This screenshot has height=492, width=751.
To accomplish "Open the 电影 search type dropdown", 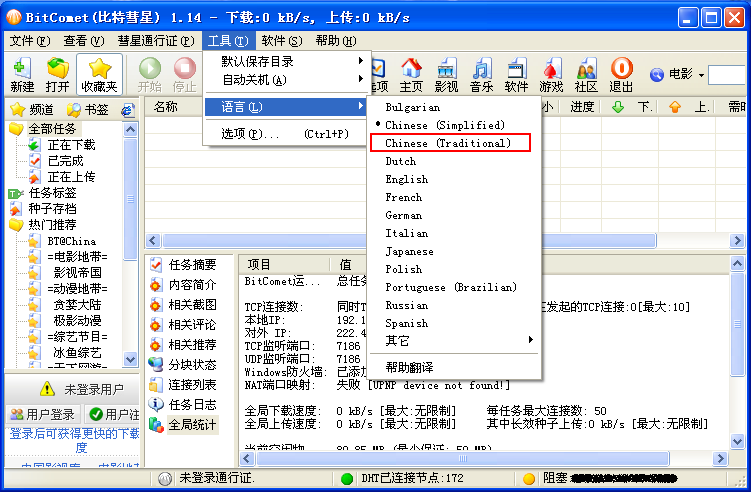I will [701, 75].
